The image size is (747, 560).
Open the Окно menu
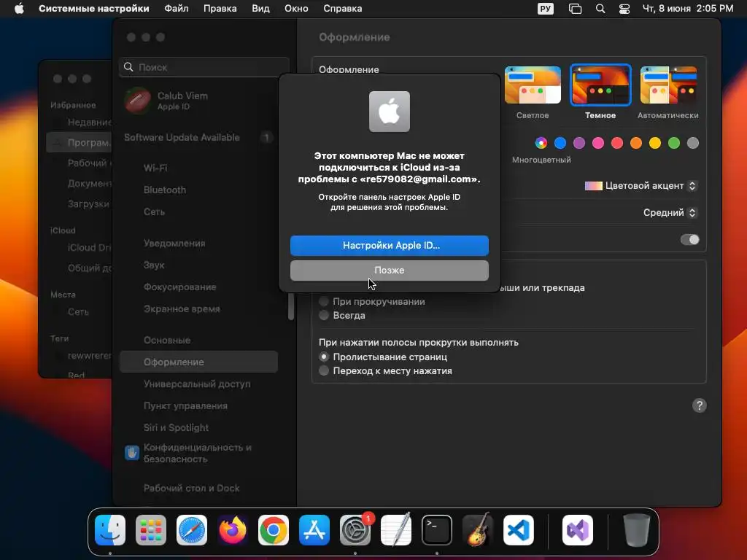[296, 9]
